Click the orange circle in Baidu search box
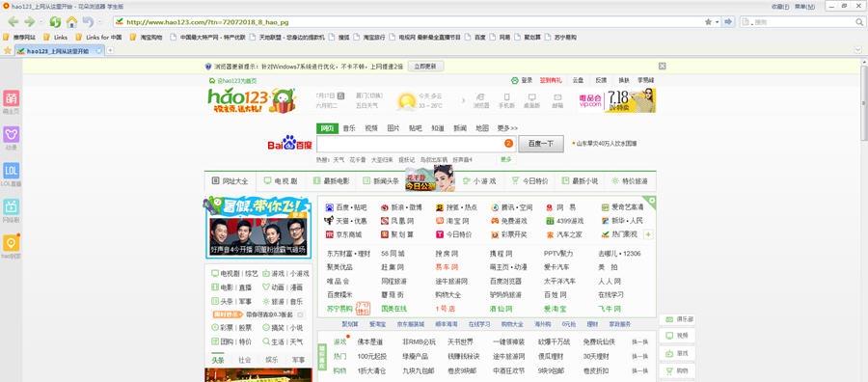This screenshot has height=382, width=868. click(508, 144)
